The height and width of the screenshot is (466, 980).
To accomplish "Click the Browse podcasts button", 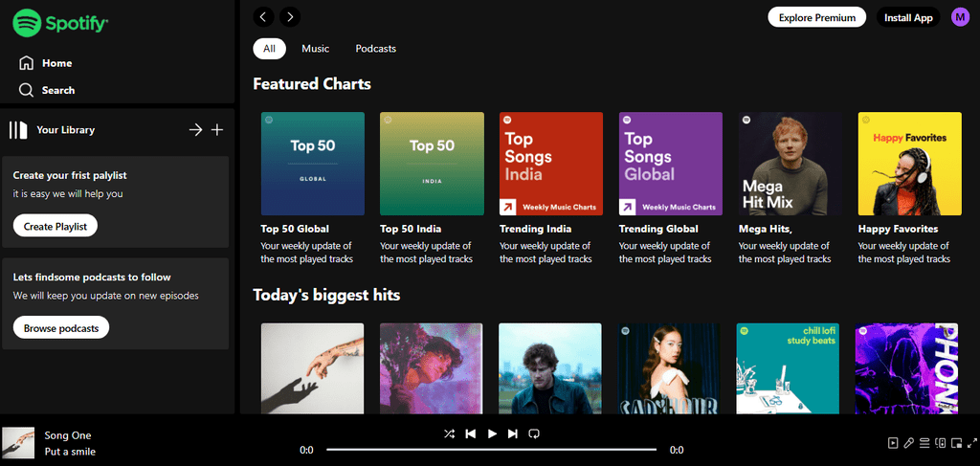I will (61, 327).
